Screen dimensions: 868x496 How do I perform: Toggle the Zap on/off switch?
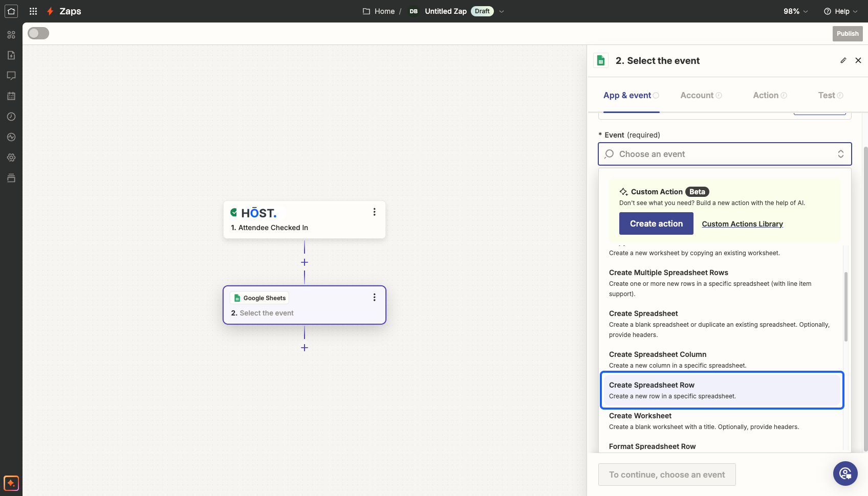pos(38,33)
